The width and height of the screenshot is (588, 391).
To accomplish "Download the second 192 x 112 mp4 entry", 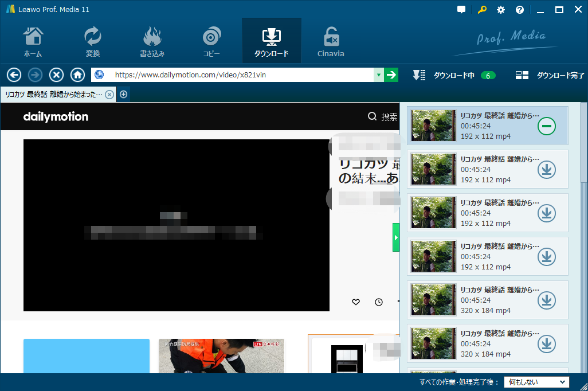I will tap(547, 170).
